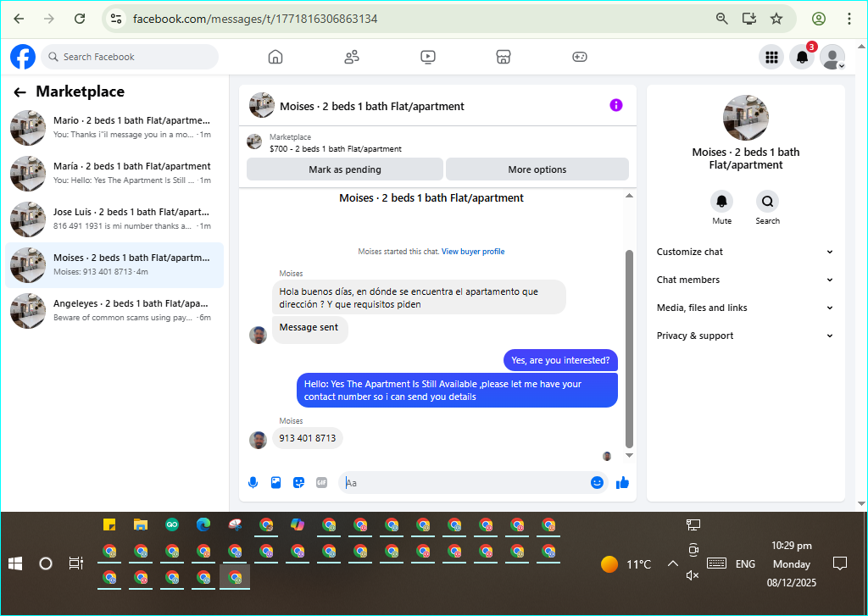This screenshot has width=868, height=616.
Task: Click the Yes, are you interested? message
Action: (560, 360)
